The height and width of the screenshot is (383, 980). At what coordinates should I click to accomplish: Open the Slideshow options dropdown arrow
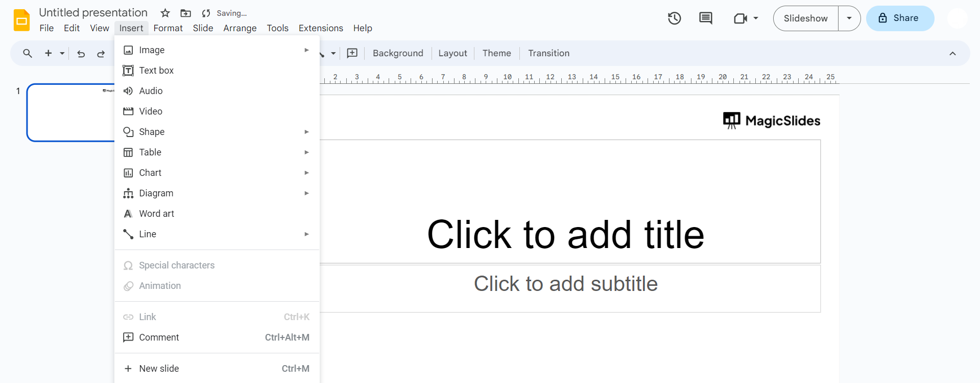(849, 18)
